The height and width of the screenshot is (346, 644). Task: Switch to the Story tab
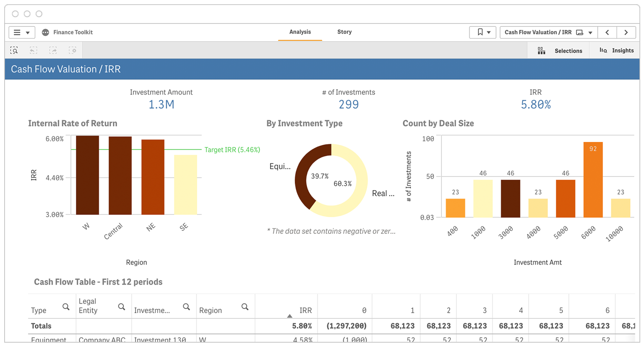tap(344, 32)
